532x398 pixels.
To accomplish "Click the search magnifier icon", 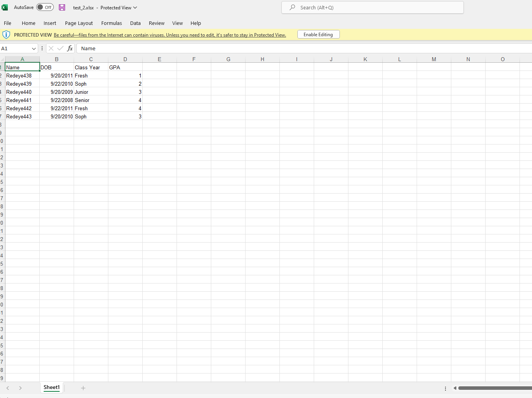I will click(292, 7).
